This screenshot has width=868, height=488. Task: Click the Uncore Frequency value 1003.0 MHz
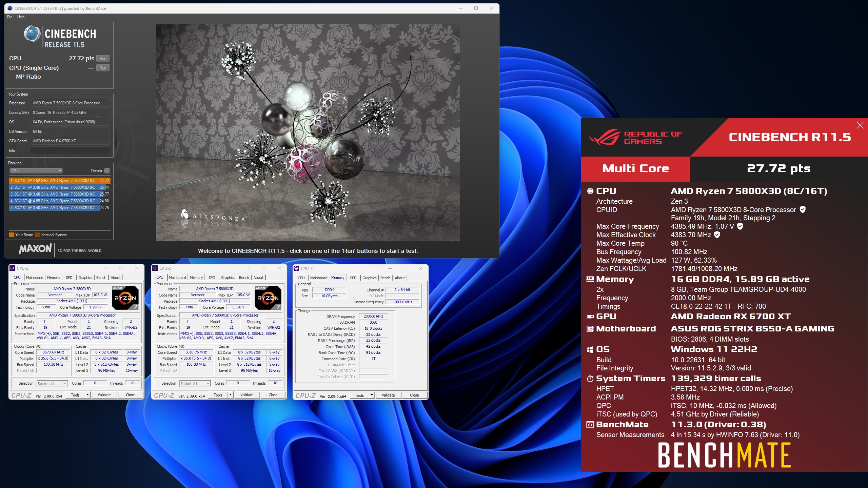pyautogui.click(x=402, y=302)
